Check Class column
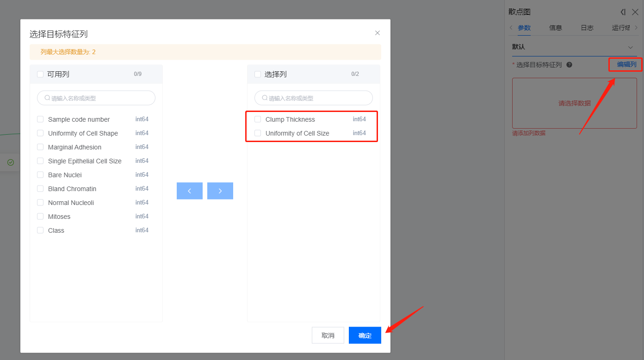 point(40,230)
